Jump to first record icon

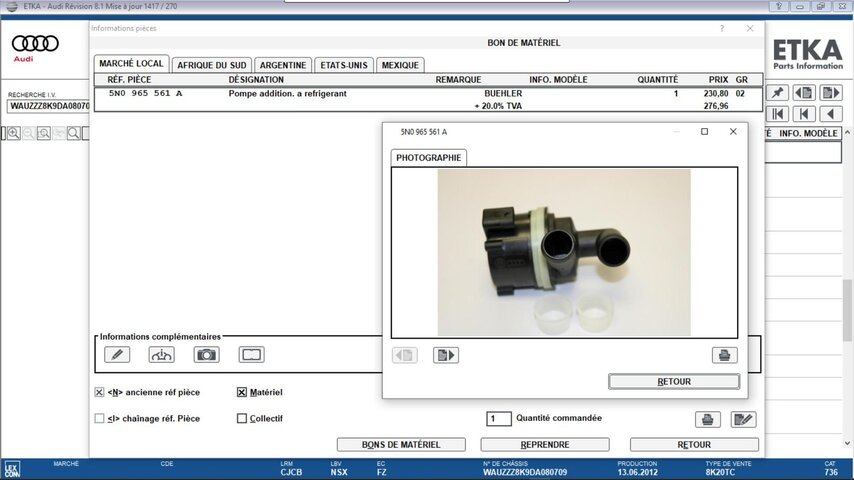tap(778, 114)
